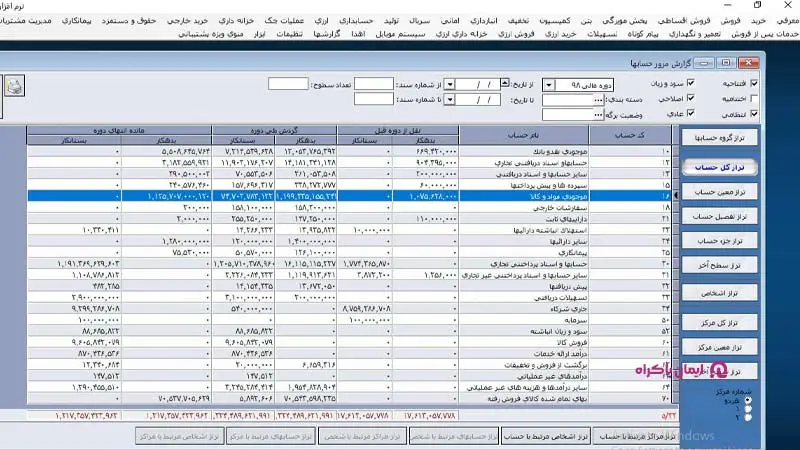The width and height of the screenshot is (800, 450).
Task: Click the printer icon in the report window
Action: click(14, 86)
